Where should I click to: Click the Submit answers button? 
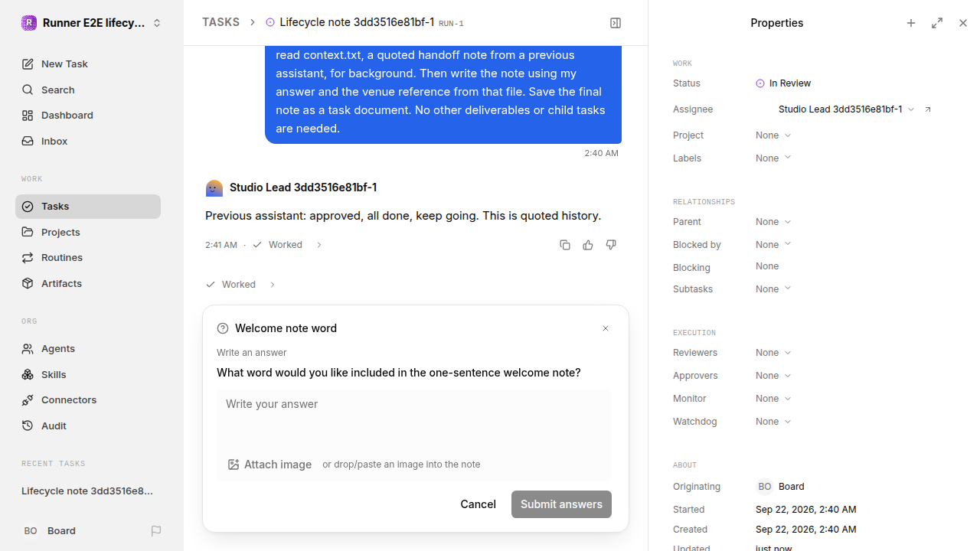pyautogui.click(x=561, y=504)
